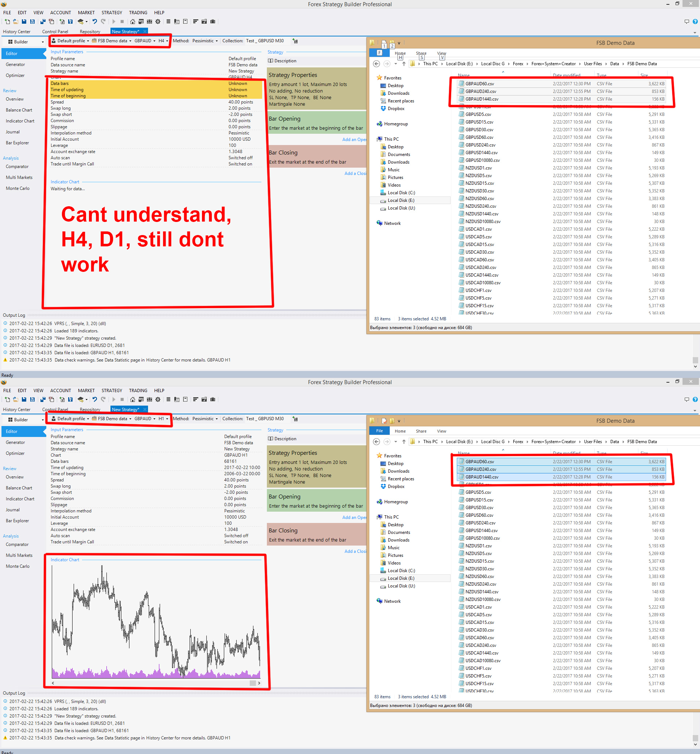Open Monte Carlo in the lower window sidebar
The height and width of the screenshot is (754, 700).
18,566
